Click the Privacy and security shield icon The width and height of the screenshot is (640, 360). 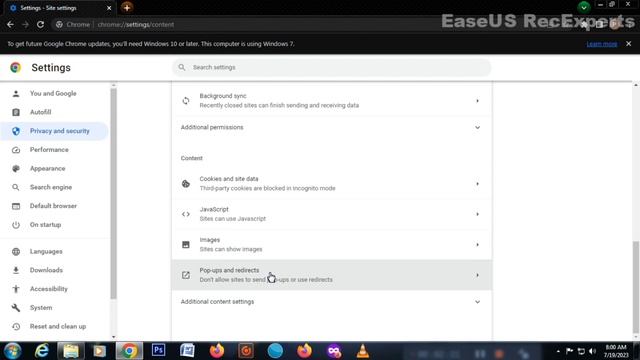16,131
